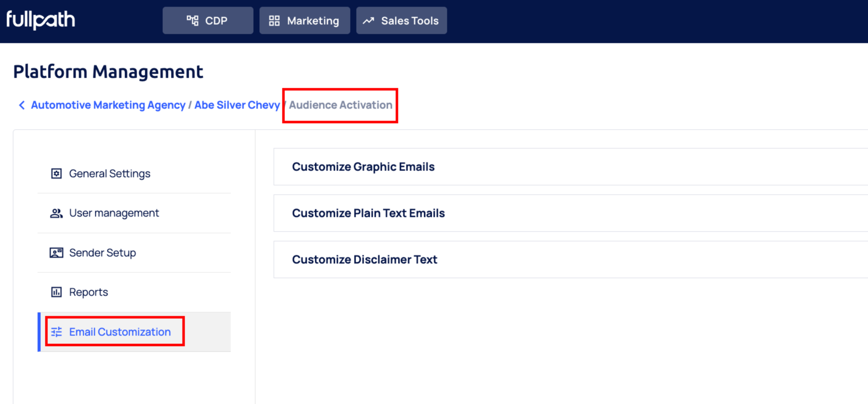Expand the Customize Disclaimer Text section
Screen dimensions: 868x404
click(x=364, y=260)
